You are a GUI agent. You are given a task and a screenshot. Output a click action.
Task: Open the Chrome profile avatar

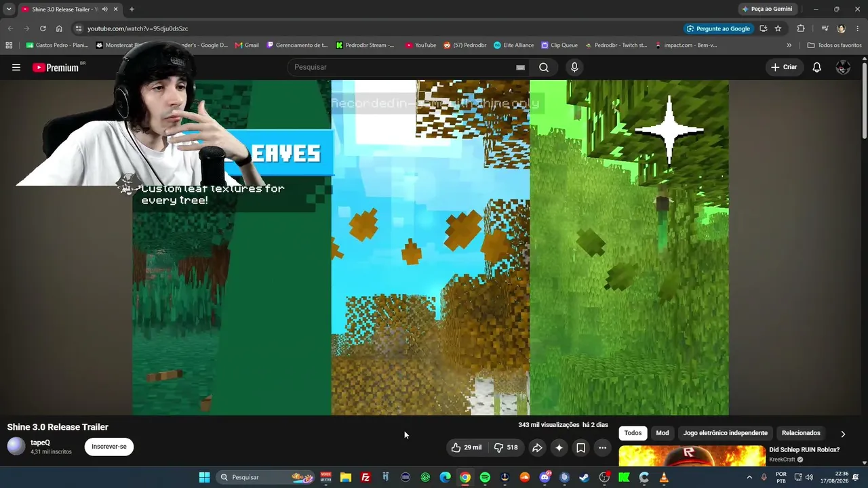[841, 28]
